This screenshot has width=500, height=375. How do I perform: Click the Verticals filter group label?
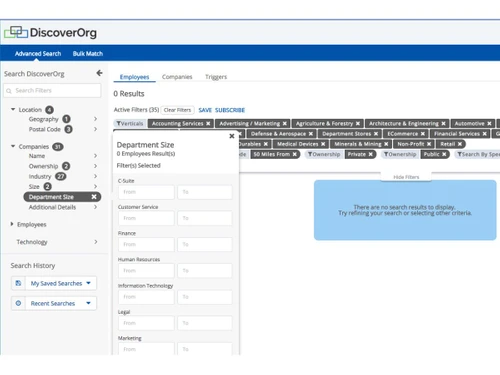[x=130, y=123]
